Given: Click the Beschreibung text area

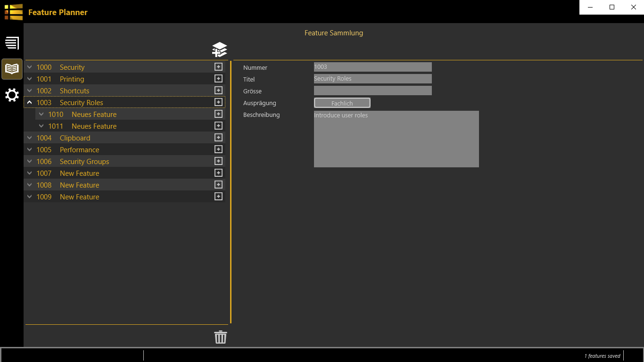Looking at the screenshot, I should click(x=396, y=139).
